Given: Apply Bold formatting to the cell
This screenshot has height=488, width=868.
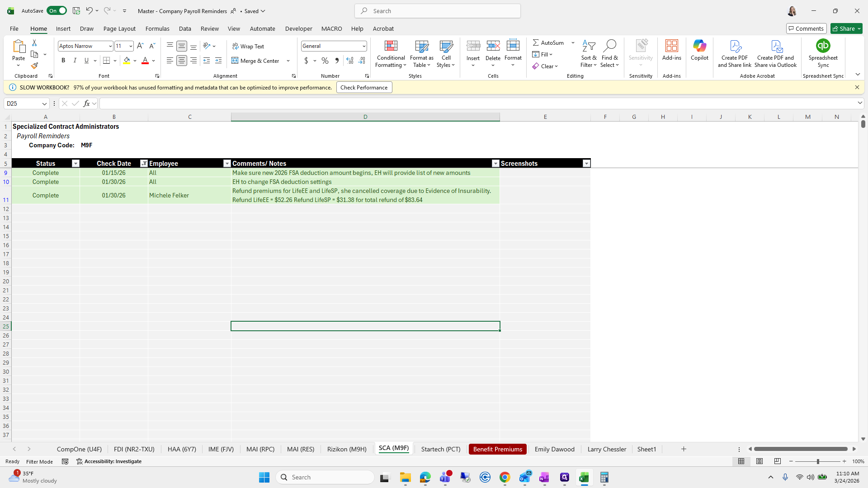Looking at the screenshot, I should [x=63, y=61].
